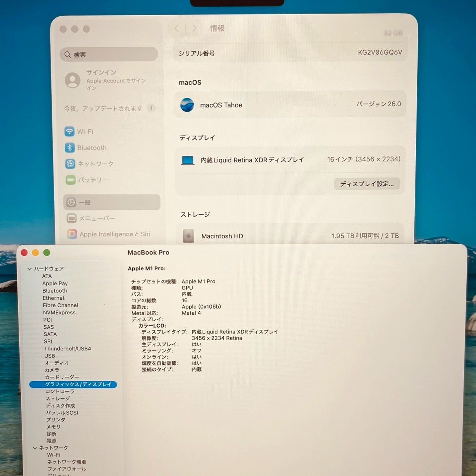The width and height of the screenshot is (476, 476).
Task: Open Bluetooth settings from the sidebar
Action: point(70,148)
